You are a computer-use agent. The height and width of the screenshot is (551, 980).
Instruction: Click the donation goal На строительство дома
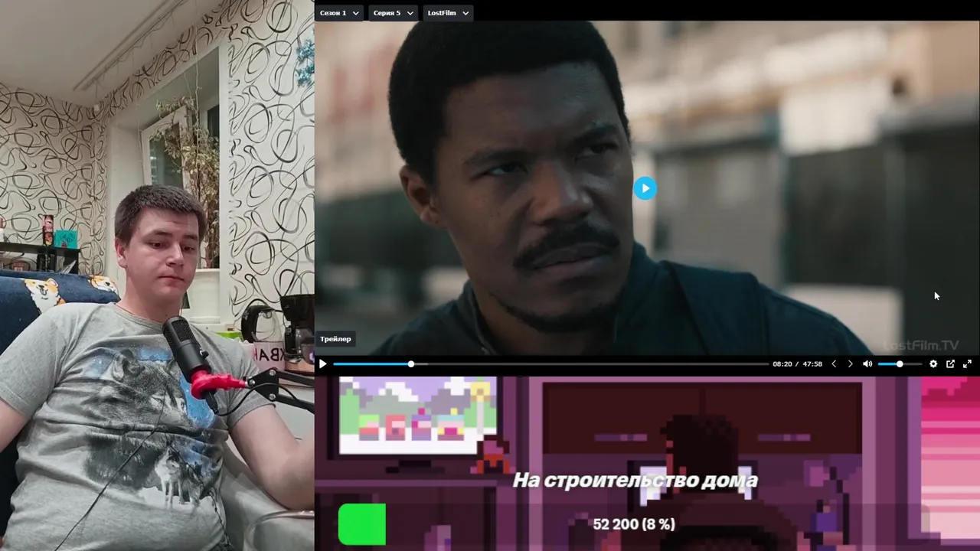tap(635, 481)
